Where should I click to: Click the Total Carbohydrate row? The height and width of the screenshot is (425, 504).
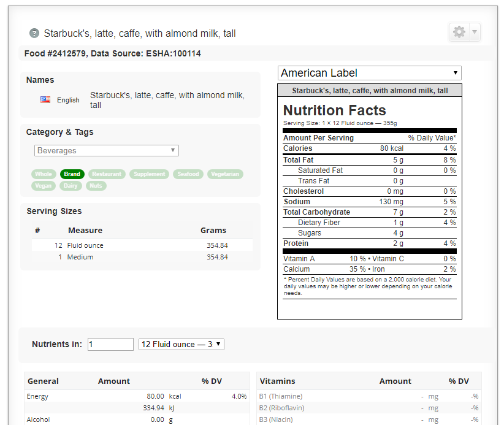[x=369, y=212]
